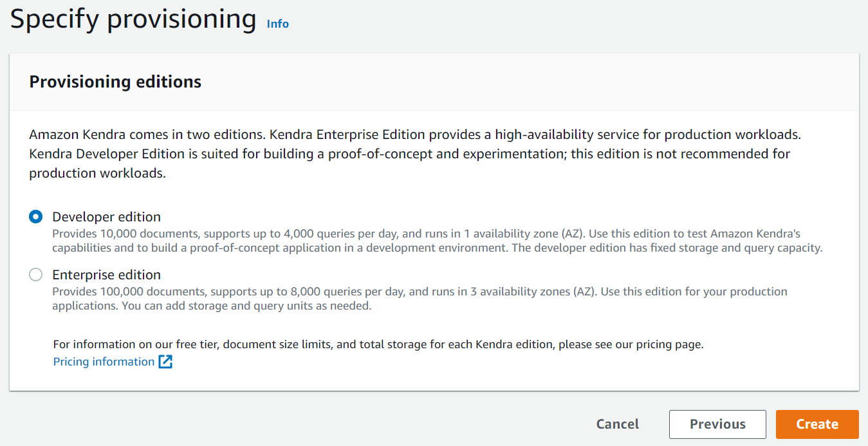Open the Pricing information link
The width and height of the screenshot is (868, 446).
pos(104,362)
